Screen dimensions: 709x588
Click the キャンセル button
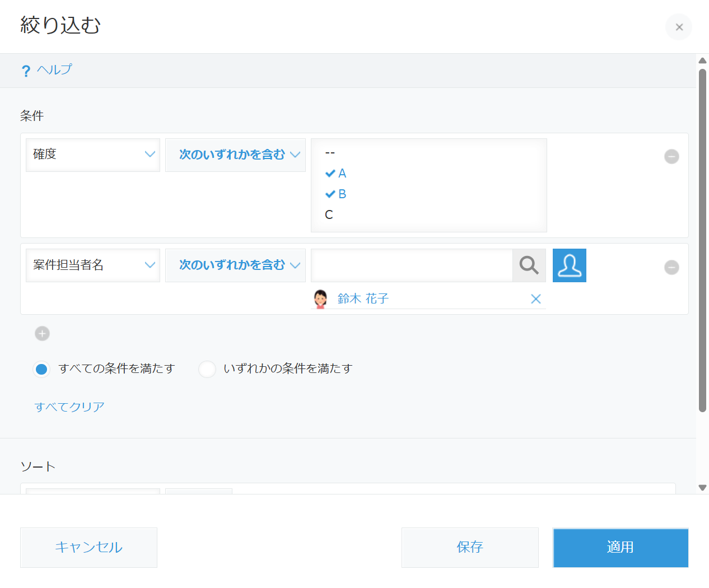[88, 547]
